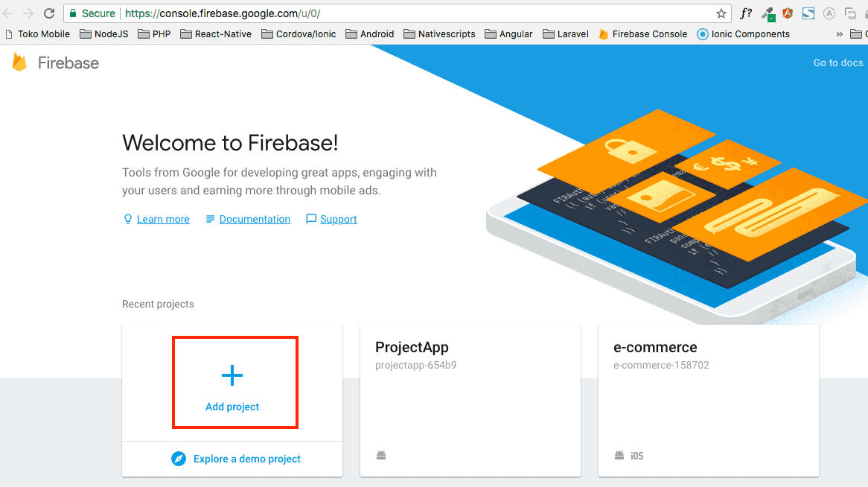Open the Documentation link
The width and height of the screenshot is (868, 487).
[255, 219]
